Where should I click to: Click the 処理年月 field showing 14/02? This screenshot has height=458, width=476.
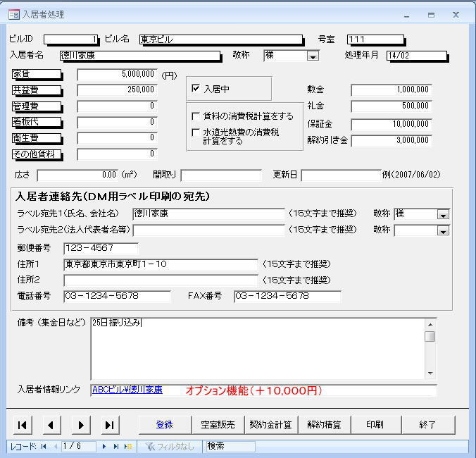click(x=417, y=56)
